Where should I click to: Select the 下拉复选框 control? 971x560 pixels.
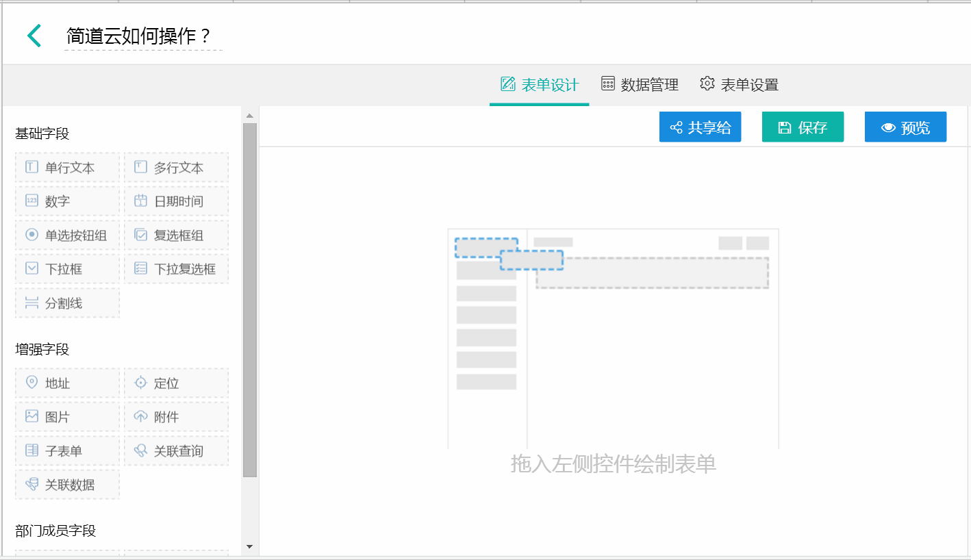tap(177, 269)
